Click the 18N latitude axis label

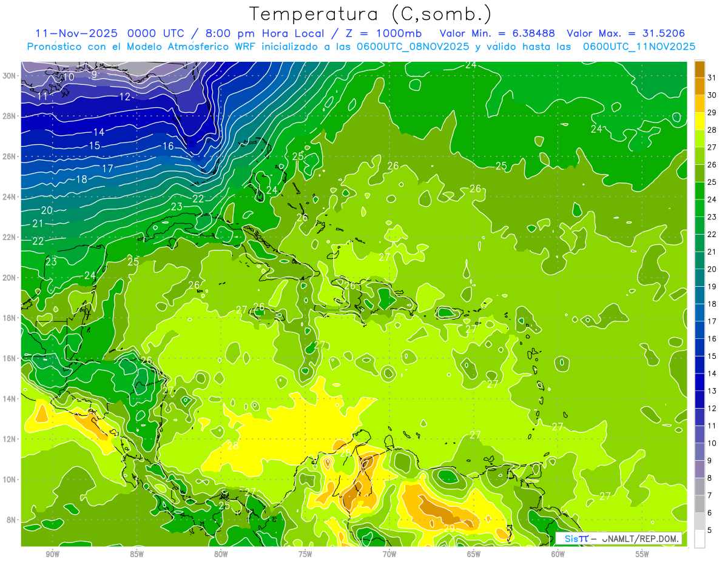click(9, 318)
